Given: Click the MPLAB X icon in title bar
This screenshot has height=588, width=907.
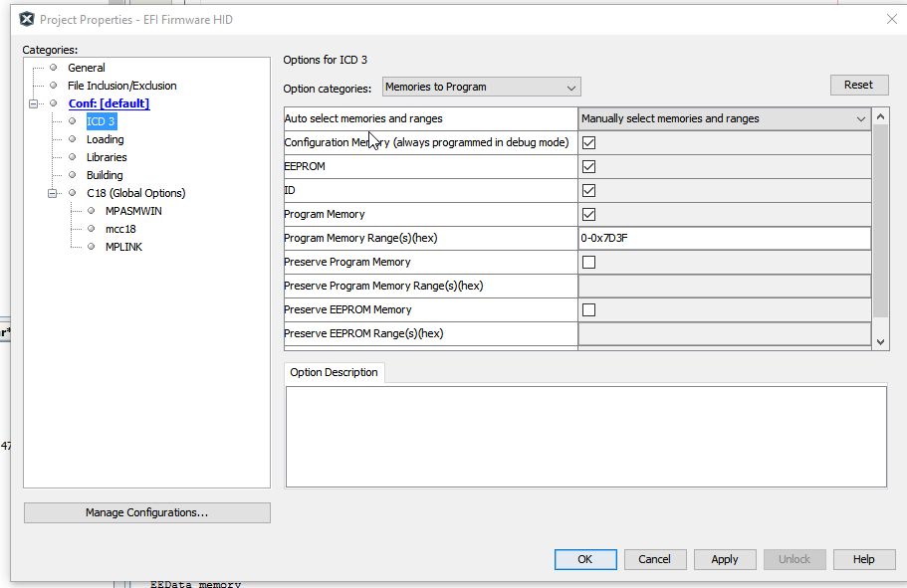Looking at the screenshot, I should tap(27, 20).
